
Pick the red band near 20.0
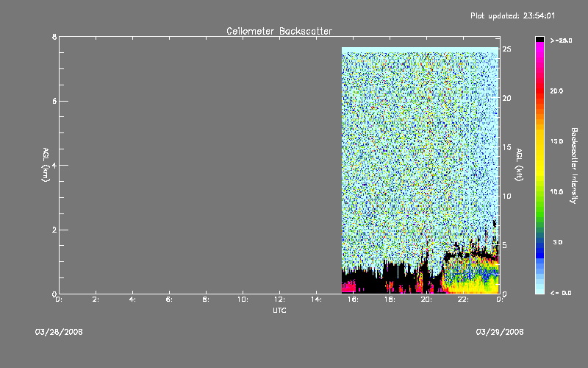pos(539,90)
